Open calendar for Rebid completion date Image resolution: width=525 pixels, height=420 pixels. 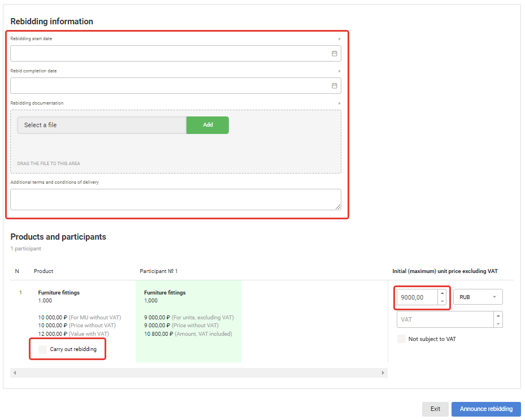[334, 86]
